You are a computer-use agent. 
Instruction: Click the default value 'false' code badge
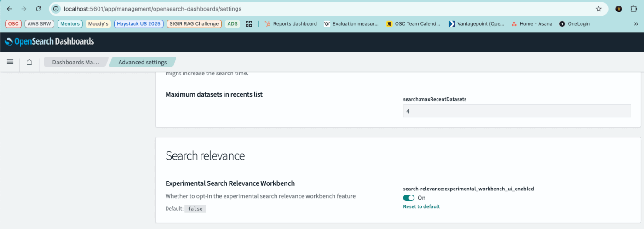[x=195, y=208]
